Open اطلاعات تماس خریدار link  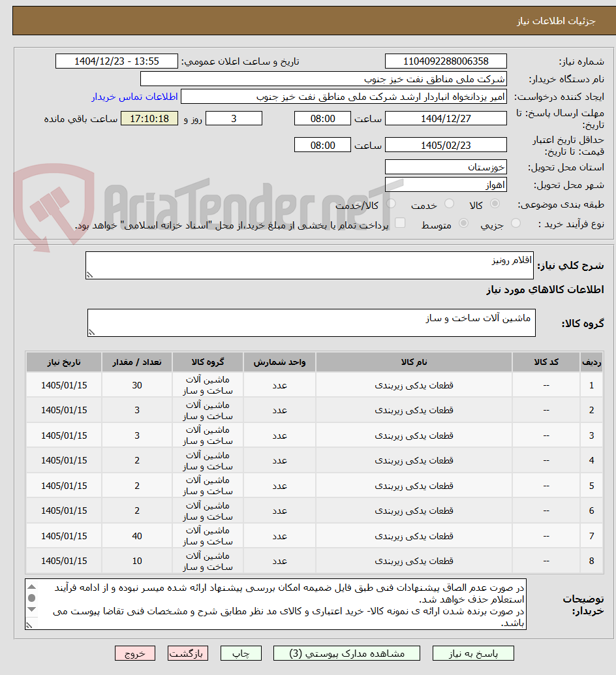click(x=134, y=97)
